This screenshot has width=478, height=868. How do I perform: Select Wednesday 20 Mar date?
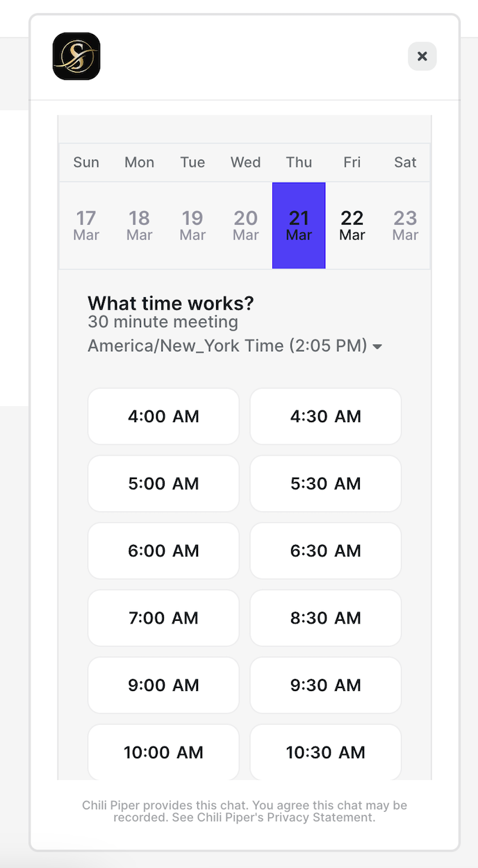click(x=246, y=225)
